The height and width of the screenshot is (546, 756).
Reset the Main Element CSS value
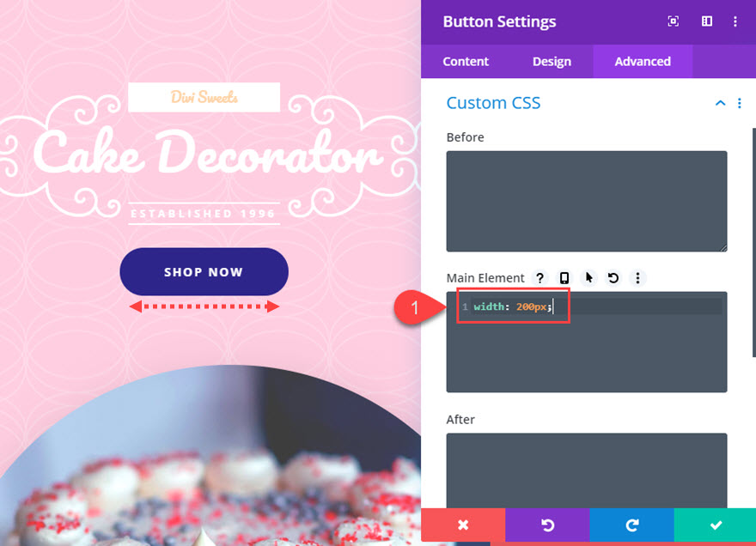613,278
